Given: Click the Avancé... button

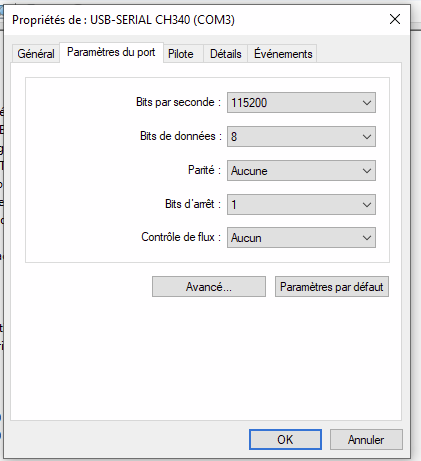Looking at the screenshot, I should point(209,287).
